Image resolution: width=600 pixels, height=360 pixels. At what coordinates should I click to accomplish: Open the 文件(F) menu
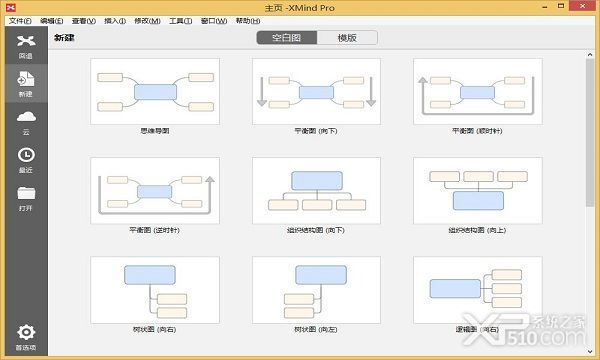point(20,21)
